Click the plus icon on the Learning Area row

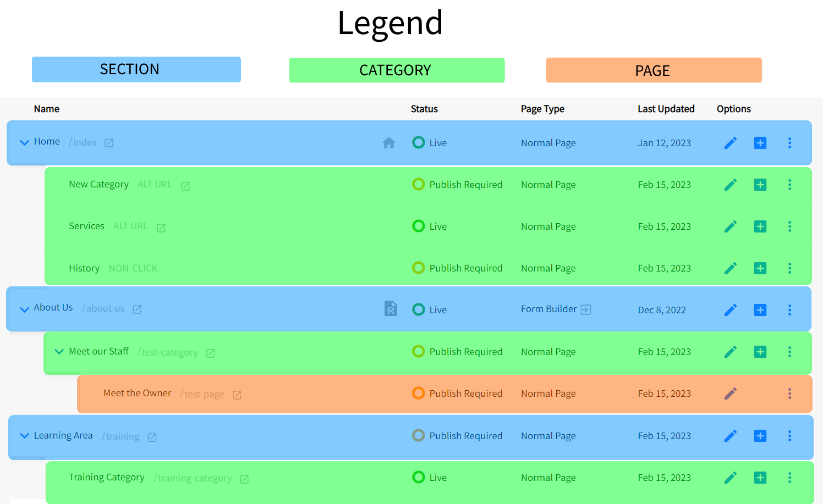click(x=760, y=436)
